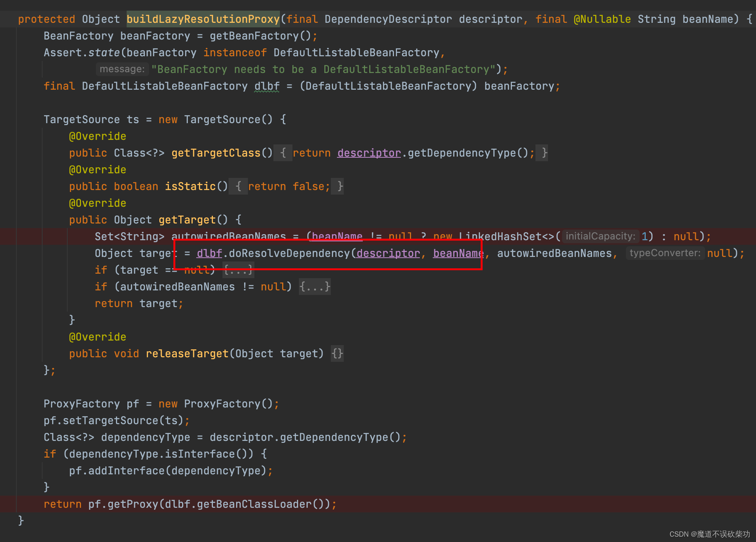Click the pf.getProxy call
The width and height of the screenshot is (756, 542).
point(123,504)
